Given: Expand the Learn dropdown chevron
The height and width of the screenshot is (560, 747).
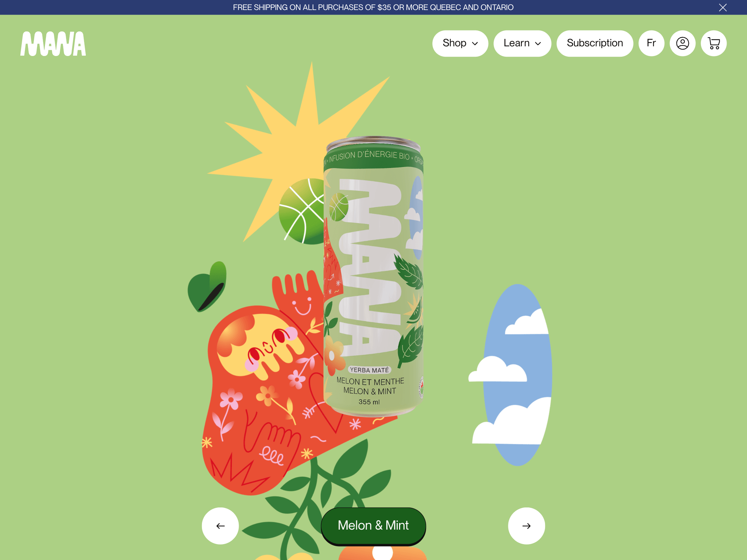Looking at the screenshot, I should [x=538, y=44].
